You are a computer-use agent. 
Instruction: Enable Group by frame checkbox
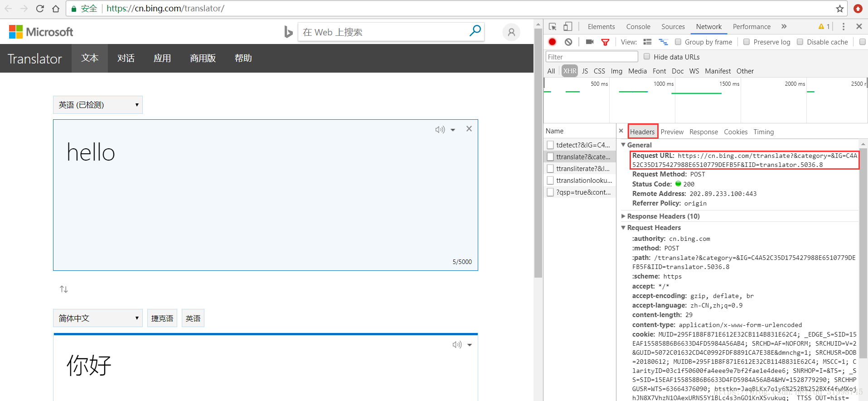click(678, 42)
